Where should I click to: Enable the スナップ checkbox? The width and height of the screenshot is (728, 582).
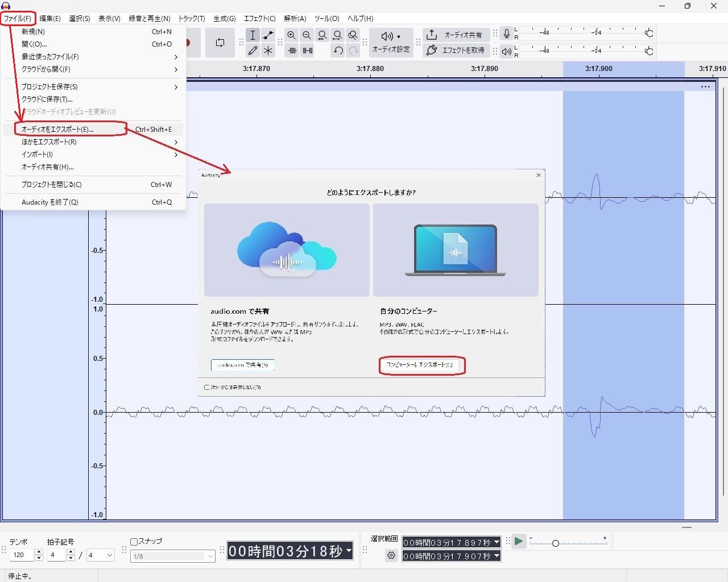[x=134, y=542]
